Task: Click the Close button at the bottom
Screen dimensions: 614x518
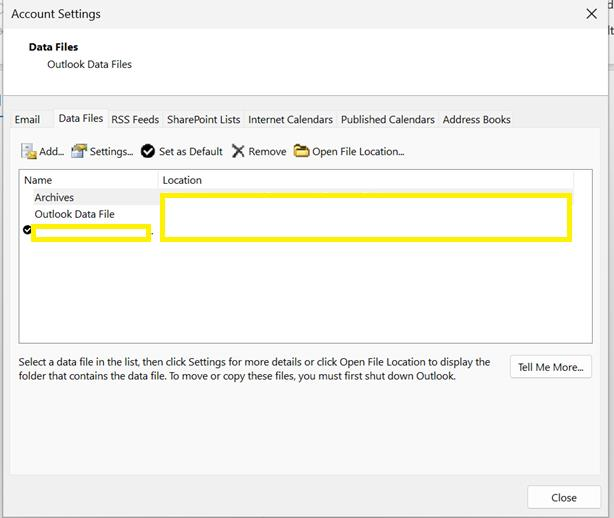Action: tap(563, 498)
